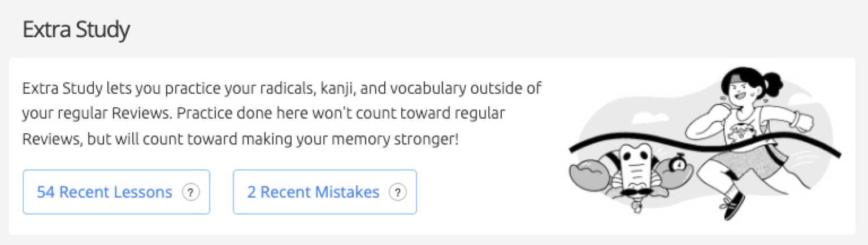
Task: Click help icon beside Recent Lessons
Action: point(190,193)
